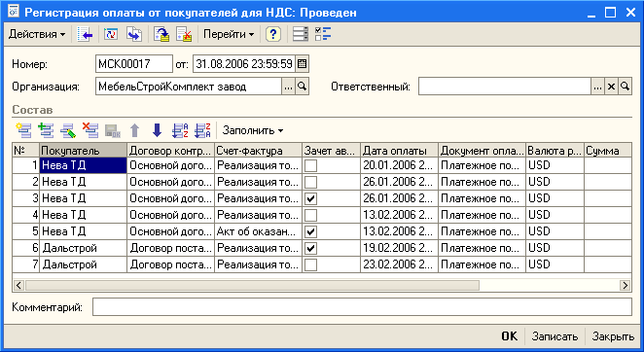Toggle Зачет аванса checkbox in row 4
Image resolution: width=644 pixels, height=352 pixels.
(311, 215)
